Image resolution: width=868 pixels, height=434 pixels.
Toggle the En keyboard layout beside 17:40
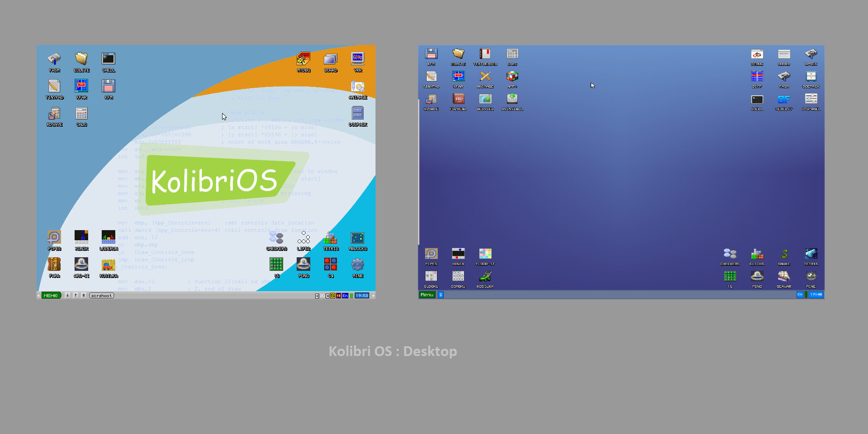pos(800,295)
